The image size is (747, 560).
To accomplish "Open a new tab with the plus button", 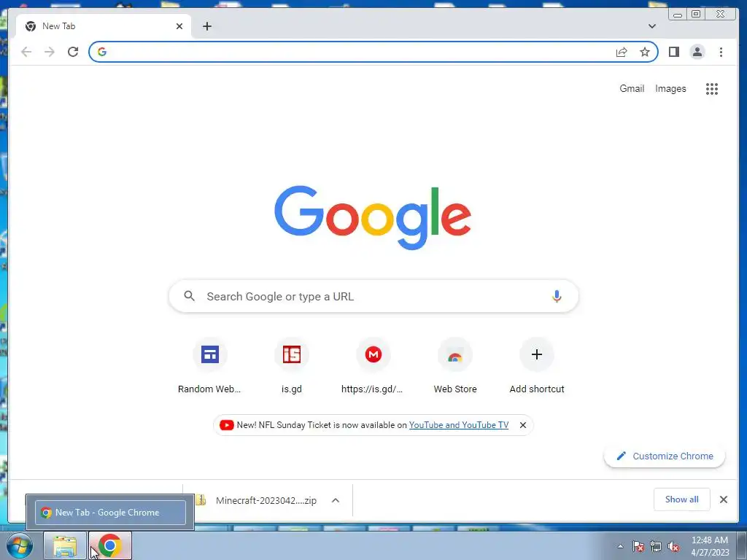I will tap(206, 26).
